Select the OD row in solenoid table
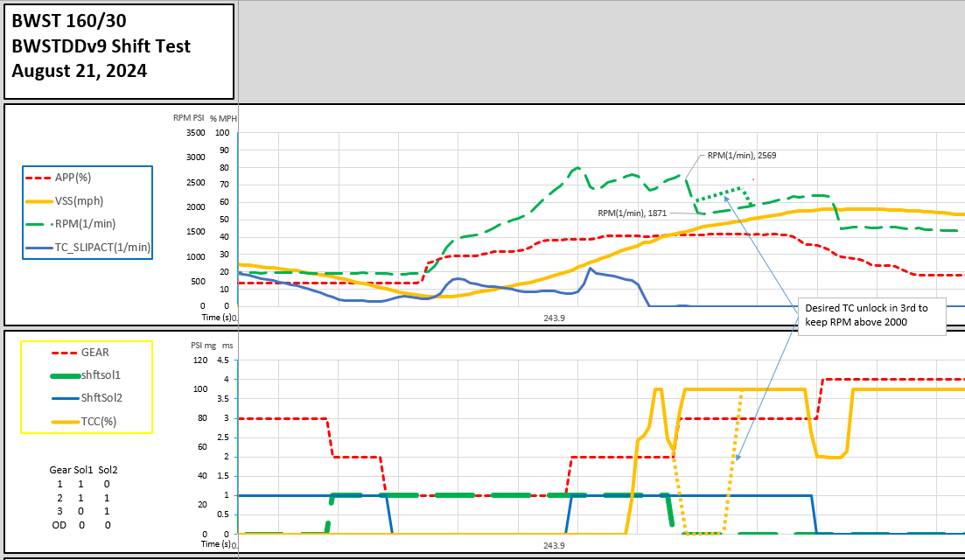Viewport: 965px width, 560px height. click(83, 525)
